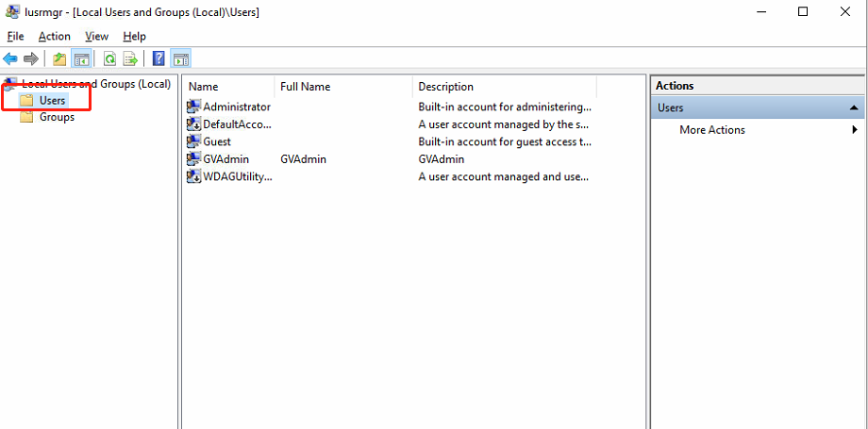Viewport: 868px width, 429px height.
Task: Click the Users folder icon in tree
Action: [26, 101]
